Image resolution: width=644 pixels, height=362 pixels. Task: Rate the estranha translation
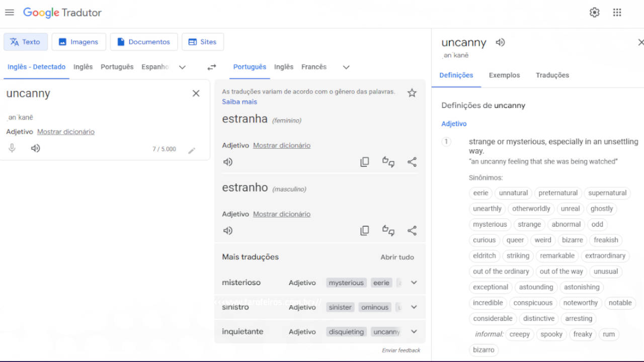(388, 162)
